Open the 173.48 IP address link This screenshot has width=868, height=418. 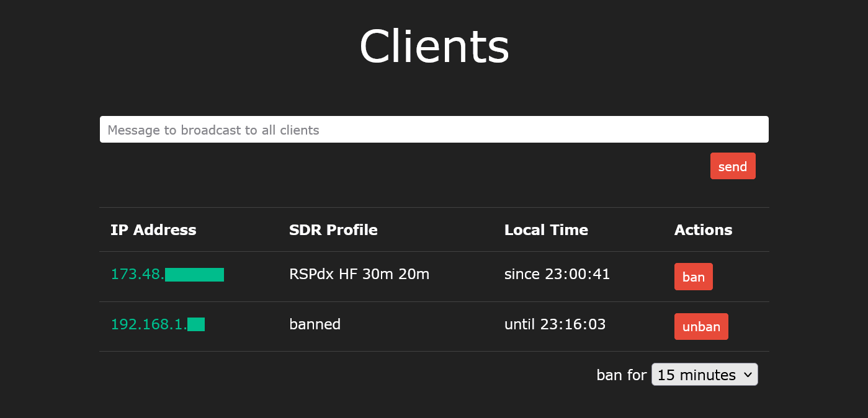138,274
